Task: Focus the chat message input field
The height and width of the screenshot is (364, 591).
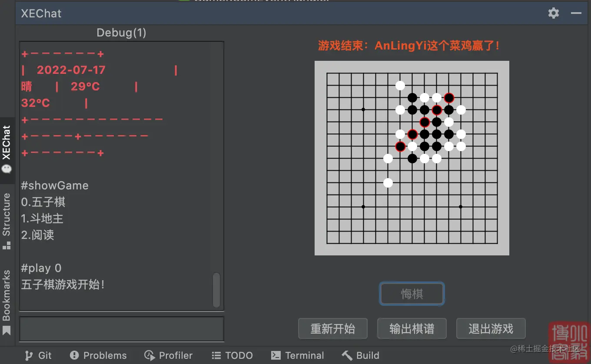Action: pos(122,329)
